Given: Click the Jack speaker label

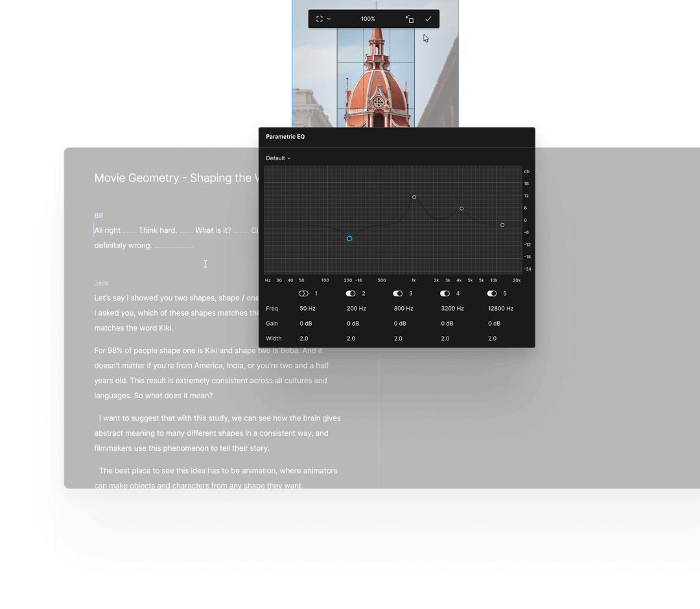Looking at the screenshot, I should coord(101,283).
